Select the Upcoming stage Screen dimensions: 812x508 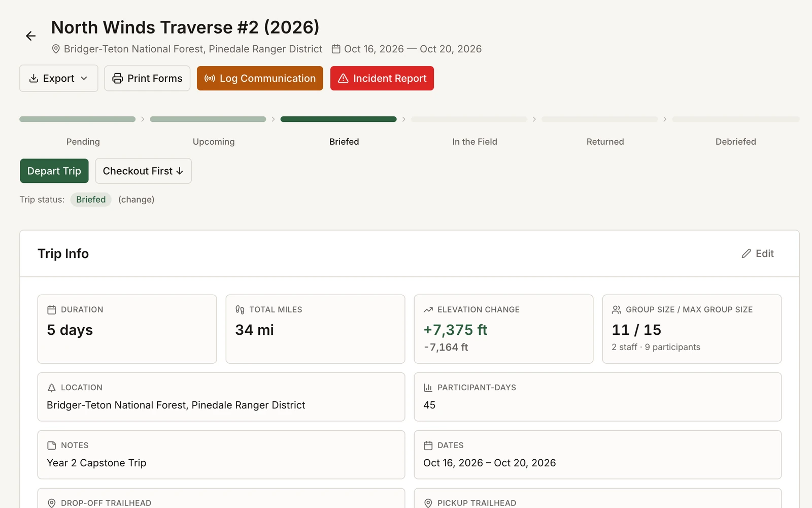pos(214,142)
